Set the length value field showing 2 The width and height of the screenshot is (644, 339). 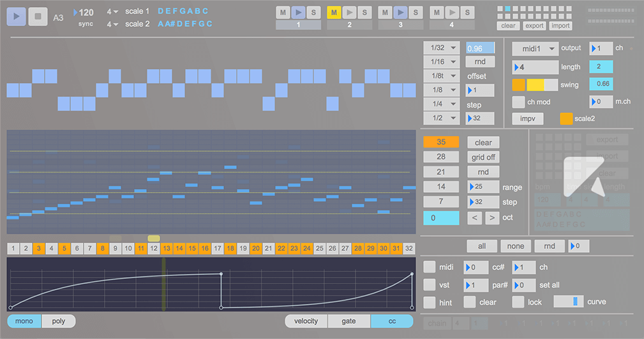coord(601,66)
